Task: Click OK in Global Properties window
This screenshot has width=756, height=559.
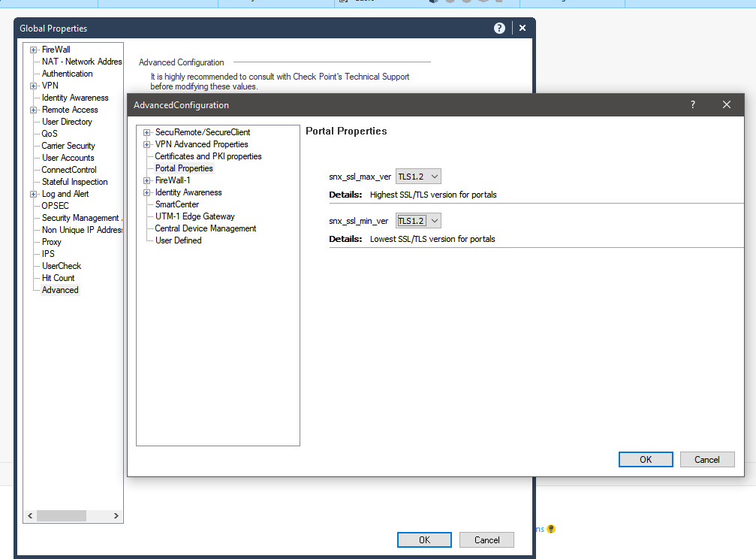Action: pyautogui.click(x=424, y=539)
